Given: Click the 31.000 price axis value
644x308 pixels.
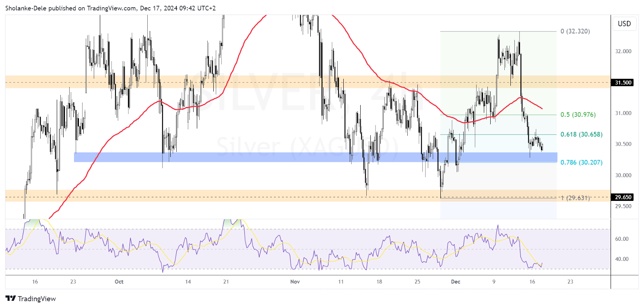Looking at the screenshot, I should 623,114.
